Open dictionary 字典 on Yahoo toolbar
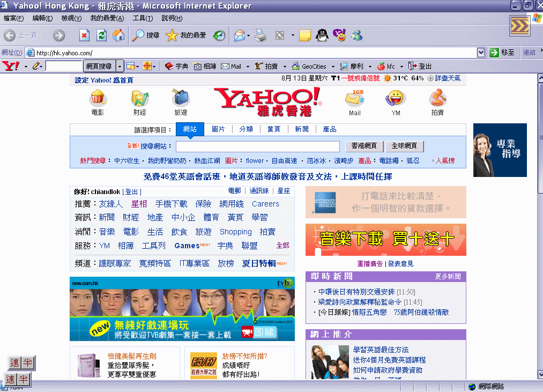The height and width of the screenshot is (392, 543). tap(176, 66)
